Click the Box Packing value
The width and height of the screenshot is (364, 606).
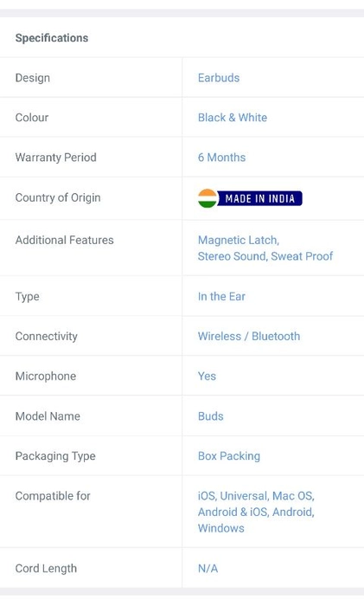click(229, 456)
